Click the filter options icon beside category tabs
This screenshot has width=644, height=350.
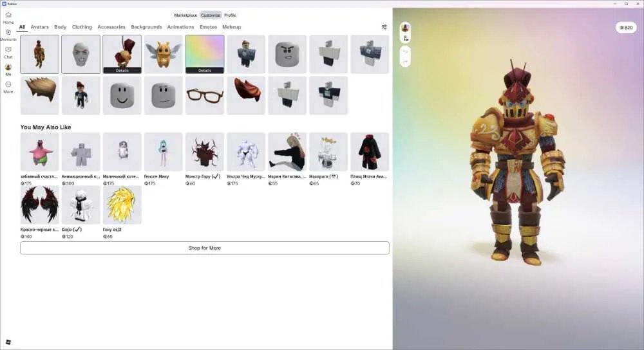coord(384,26)
